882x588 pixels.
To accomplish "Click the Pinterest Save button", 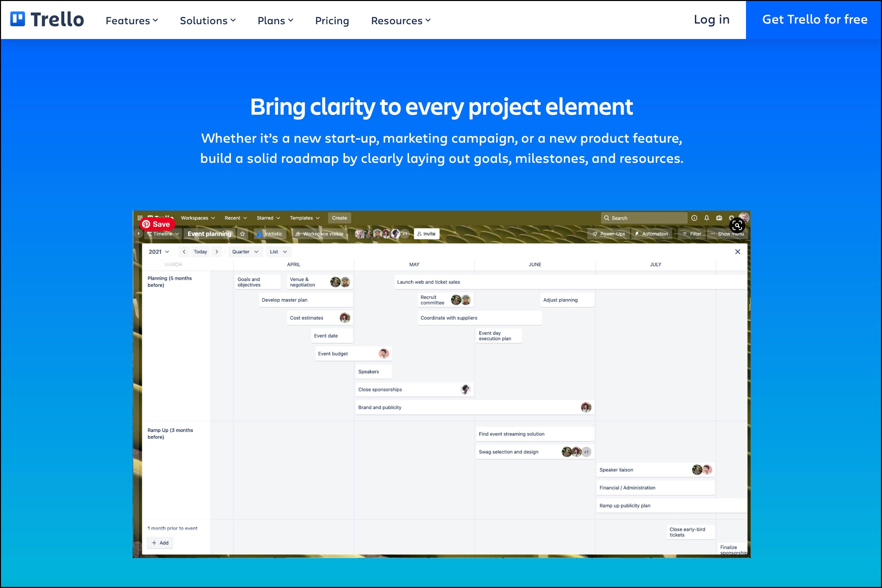I will [157, 224].
